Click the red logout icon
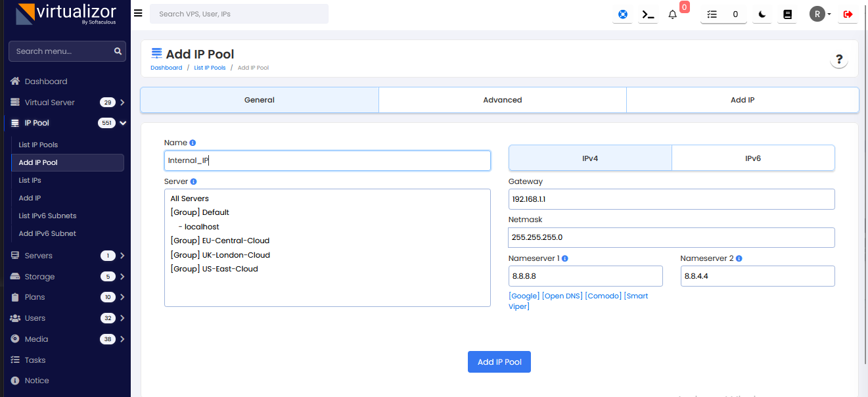The width and height of the screenshot is (868, 397). coord(848,14)
